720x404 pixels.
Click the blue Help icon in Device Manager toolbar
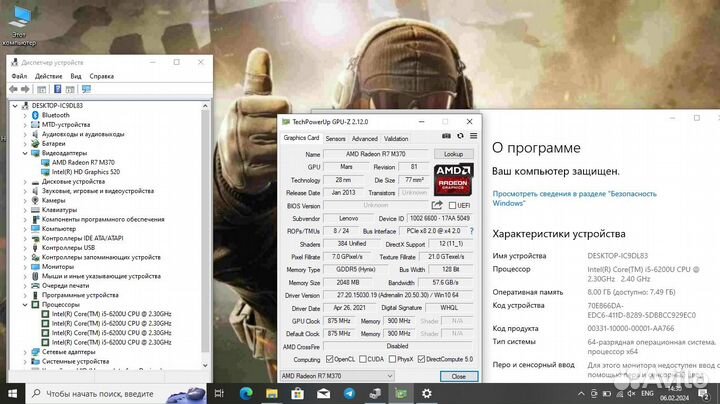coord(57,89)
